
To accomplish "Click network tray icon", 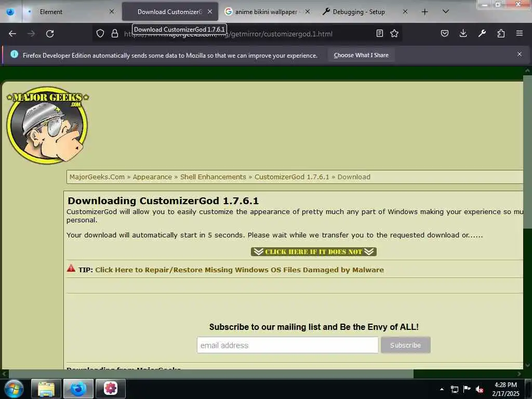I will [454, 389].
